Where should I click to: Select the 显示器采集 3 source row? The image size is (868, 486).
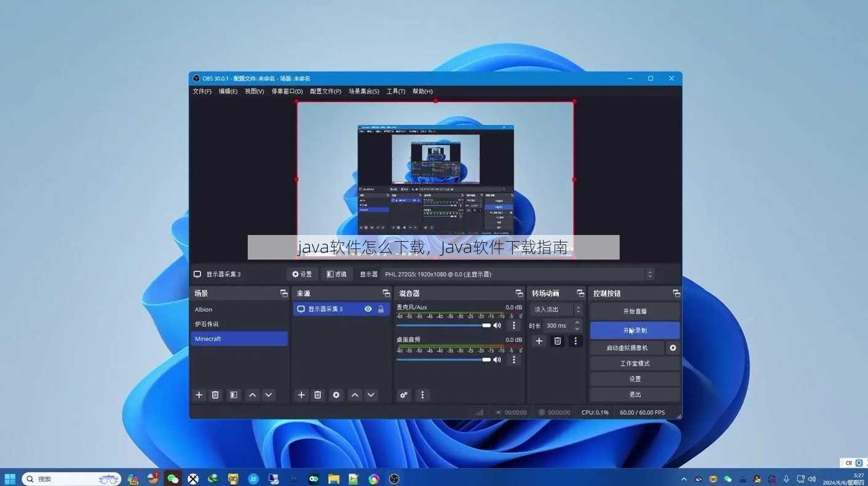pos(341,309)
